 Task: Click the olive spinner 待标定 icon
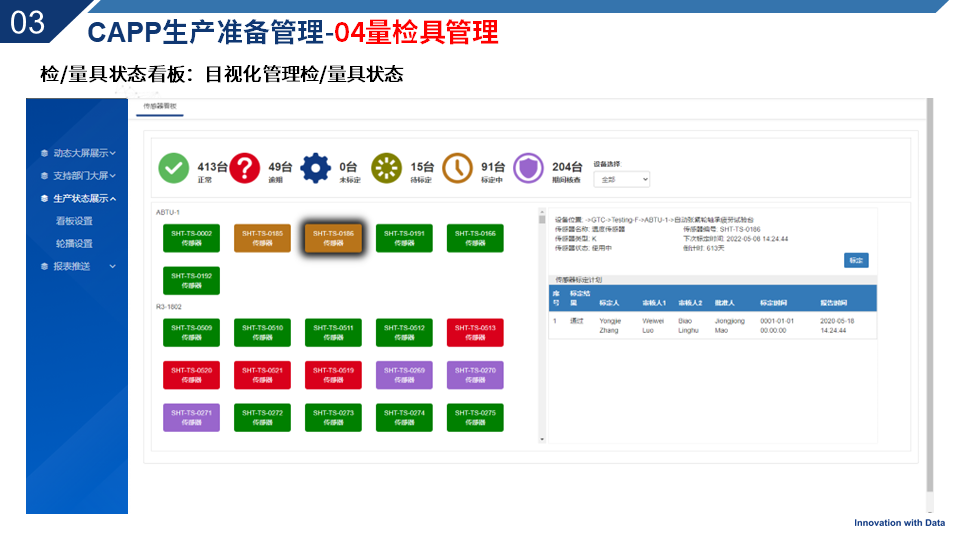click(386, 169)
